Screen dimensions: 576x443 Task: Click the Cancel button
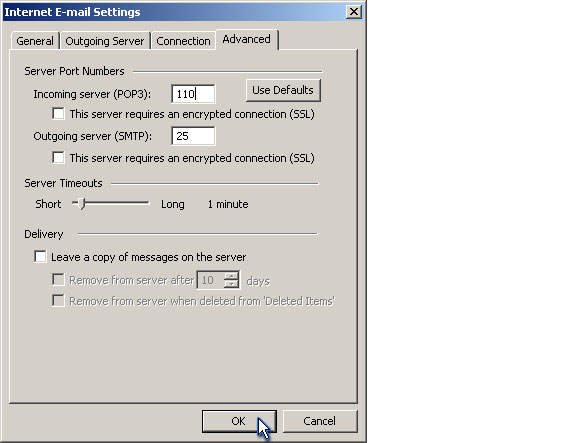tap(320, 421)
